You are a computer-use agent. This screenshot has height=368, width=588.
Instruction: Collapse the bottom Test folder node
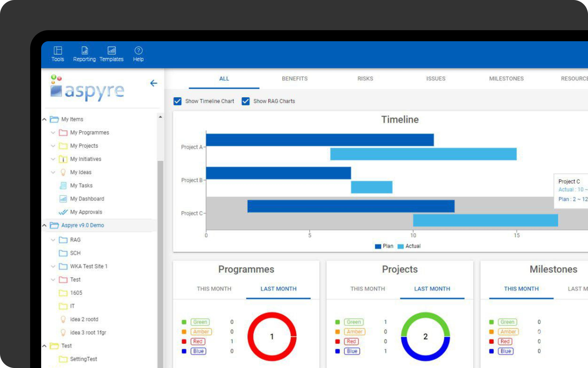[44, 346]
